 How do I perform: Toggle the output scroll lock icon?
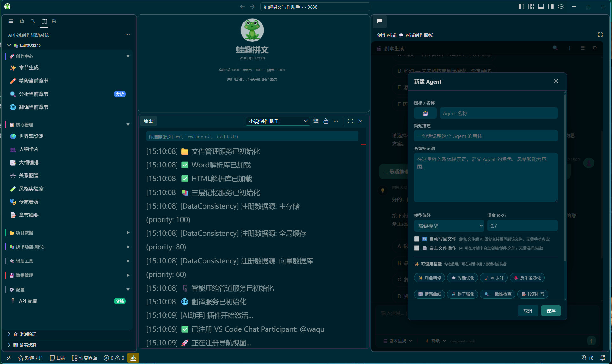[x=326, y=121]
